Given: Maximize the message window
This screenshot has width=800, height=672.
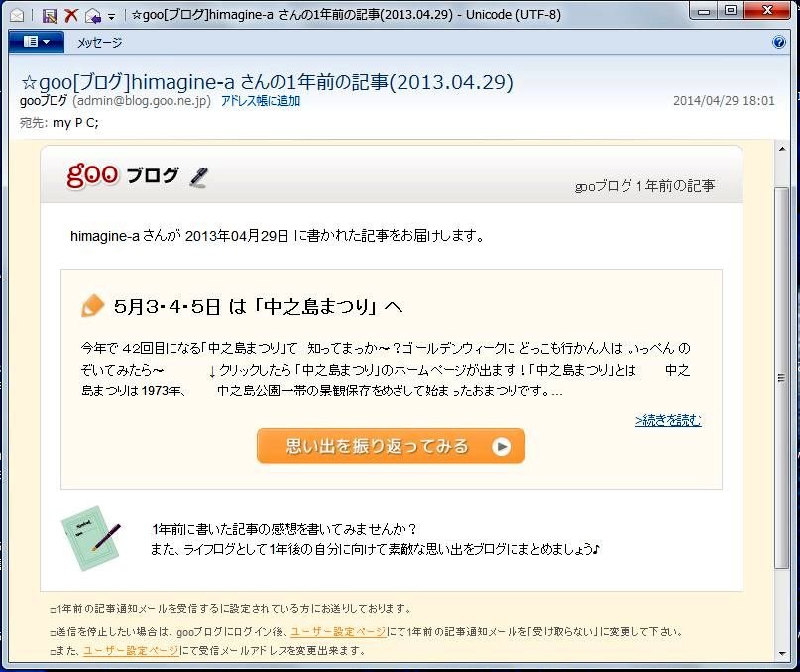Looking at the screenshot, I should [x=732, y=10].
